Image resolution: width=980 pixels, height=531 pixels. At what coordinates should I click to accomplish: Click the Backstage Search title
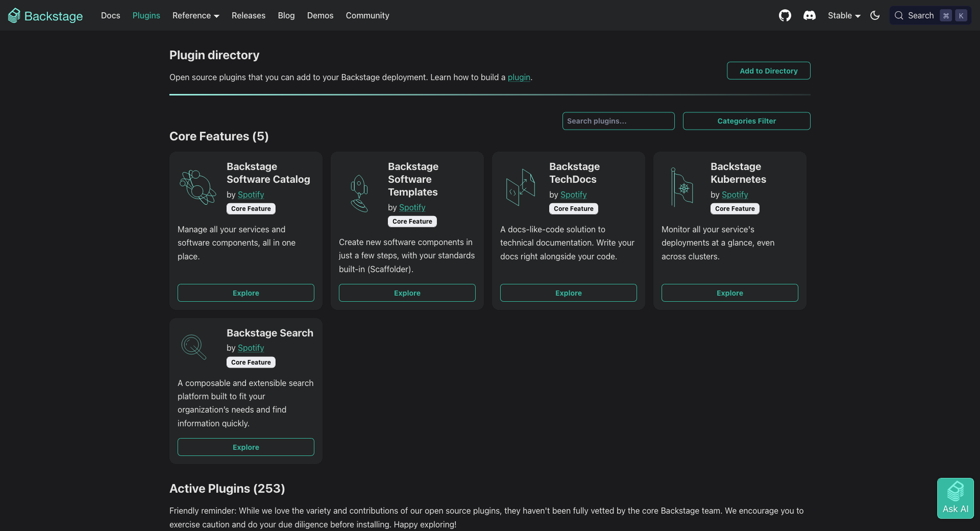270,333
